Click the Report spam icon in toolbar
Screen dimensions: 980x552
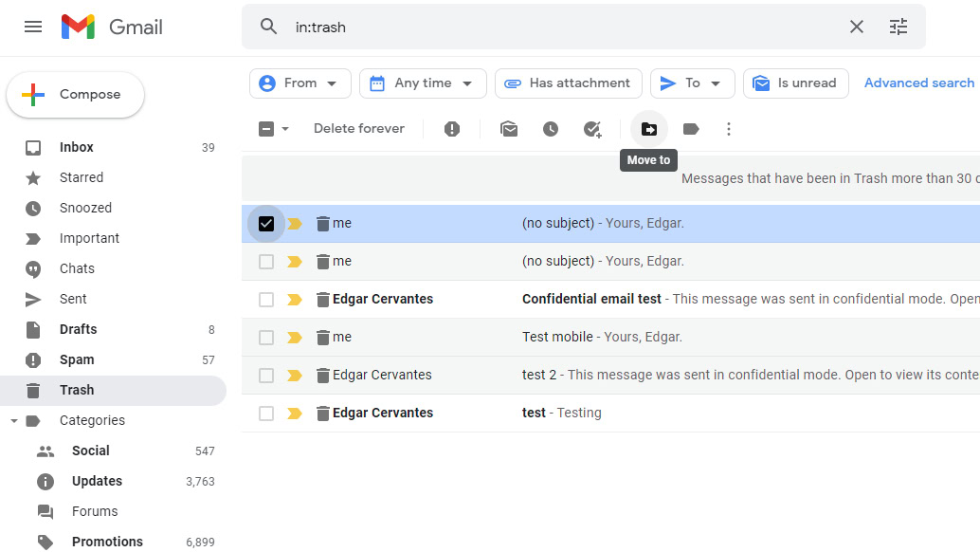452,129
